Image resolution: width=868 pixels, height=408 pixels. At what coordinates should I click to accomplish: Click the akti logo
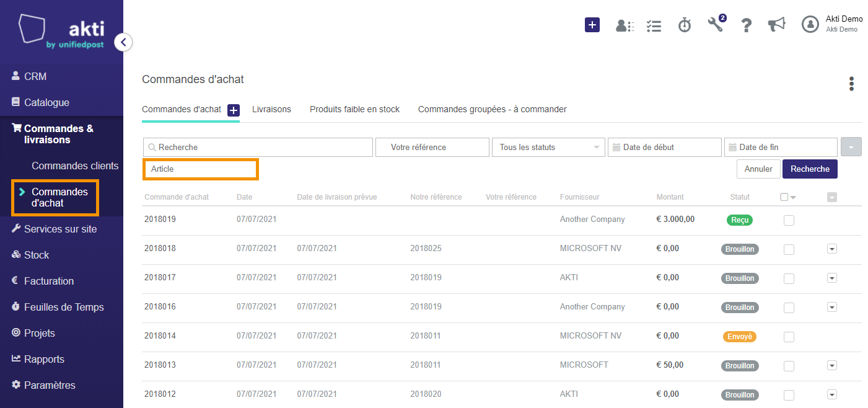coord(61,31)
